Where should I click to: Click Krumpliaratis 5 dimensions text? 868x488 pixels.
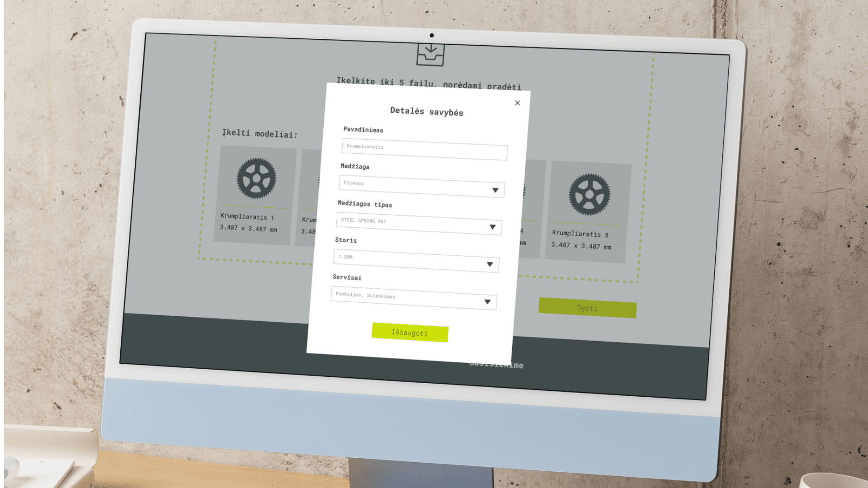tap(581, 246)
